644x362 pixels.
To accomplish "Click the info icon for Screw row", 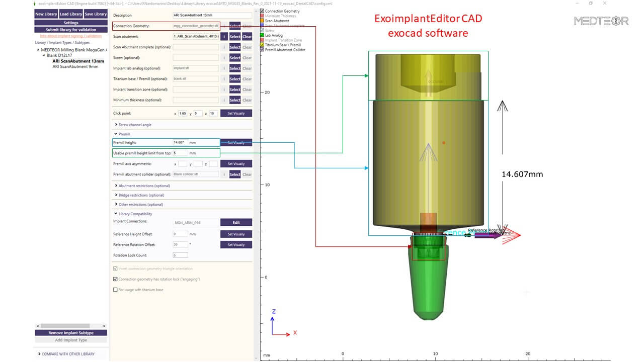I will 224,58.
